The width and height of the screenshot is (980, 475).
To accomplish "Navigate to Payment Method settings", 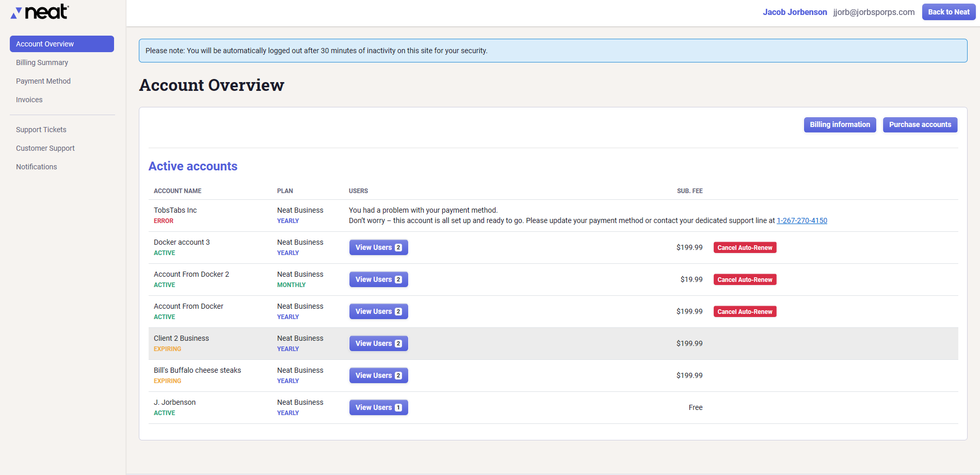I will [x=43, y=81].
